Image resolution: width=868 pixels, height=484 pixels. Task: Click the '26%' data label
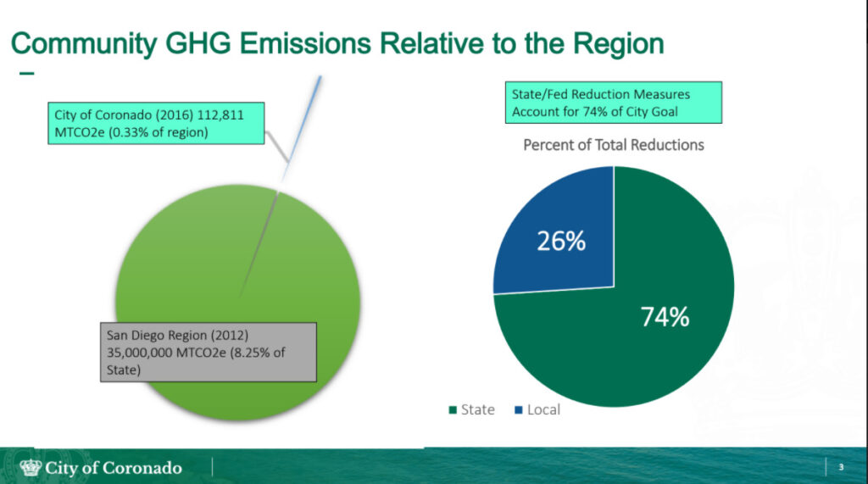(x=560, y=242)
